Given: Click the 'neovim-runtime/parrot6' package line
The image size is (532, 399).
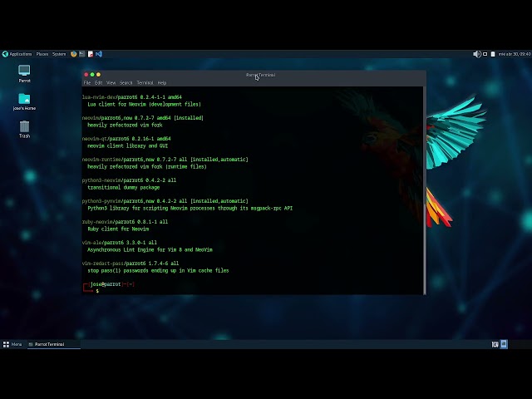Looking at the screenshot, I should [x=165, y=160].
